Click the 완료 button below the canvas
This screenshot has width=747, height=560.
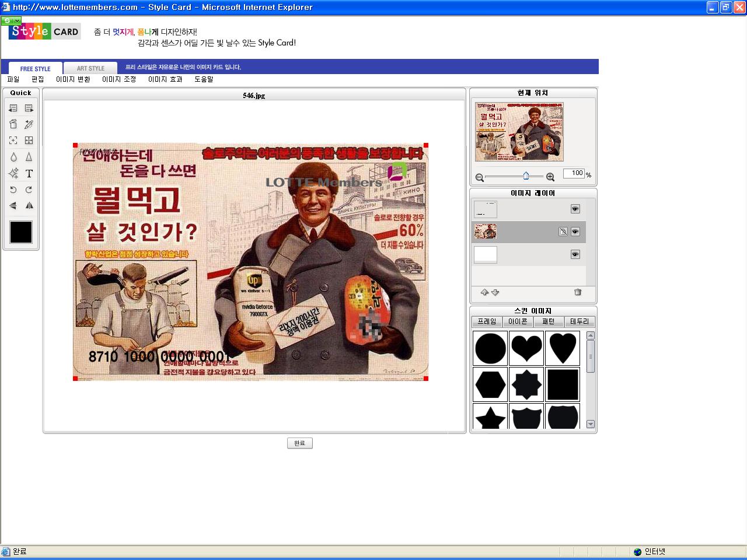coord(300,443)
